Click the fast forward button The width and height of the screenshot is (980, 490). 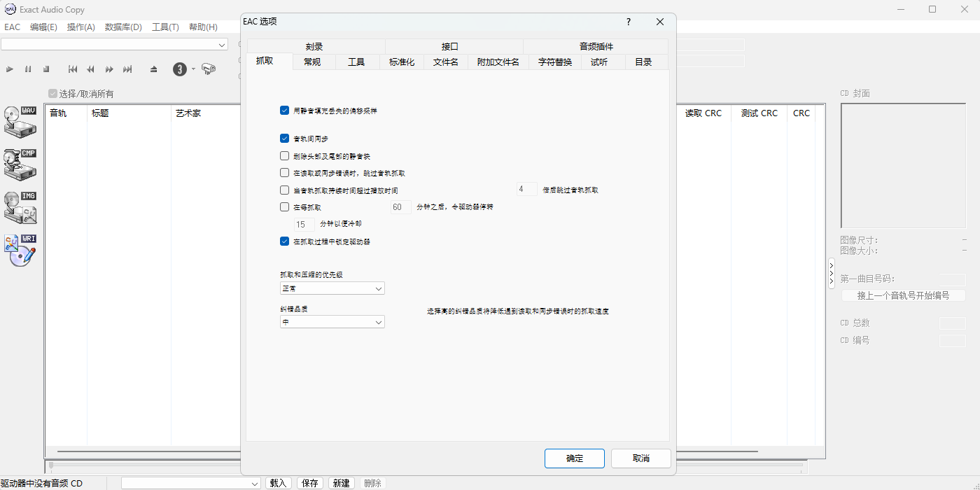(109, 69)
